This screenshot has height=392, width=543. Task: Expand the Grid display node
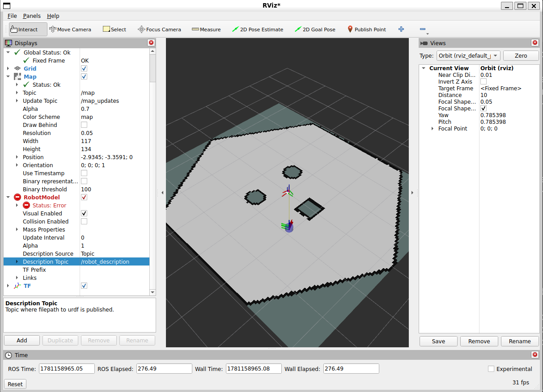tap(8, 68)
